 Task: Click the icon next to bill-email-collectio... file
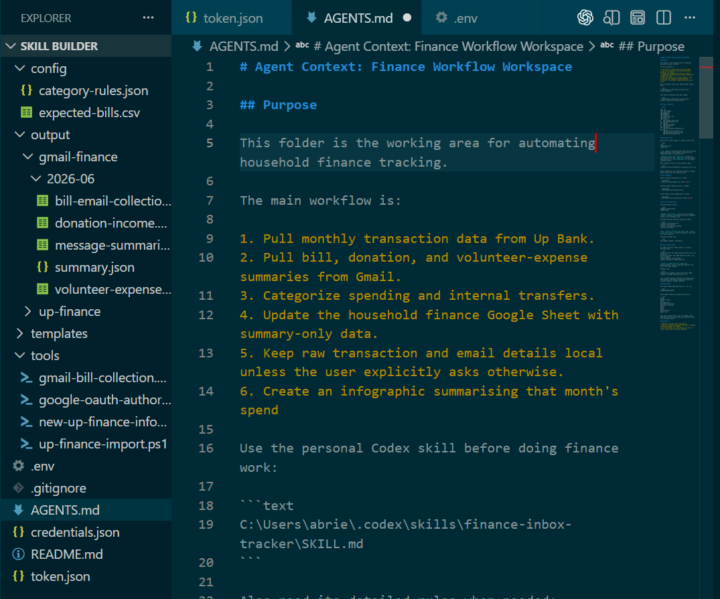pos(43,201)
